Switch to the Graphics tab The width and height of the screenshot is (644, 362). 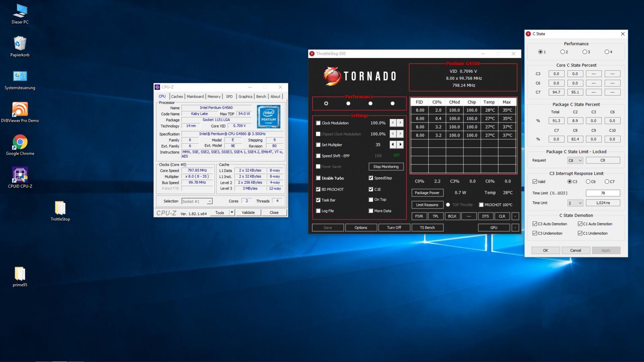point(245,97)
